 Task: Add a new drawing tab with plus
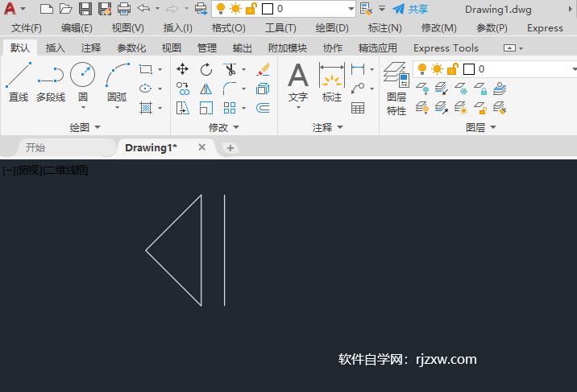tap(230, 148)
